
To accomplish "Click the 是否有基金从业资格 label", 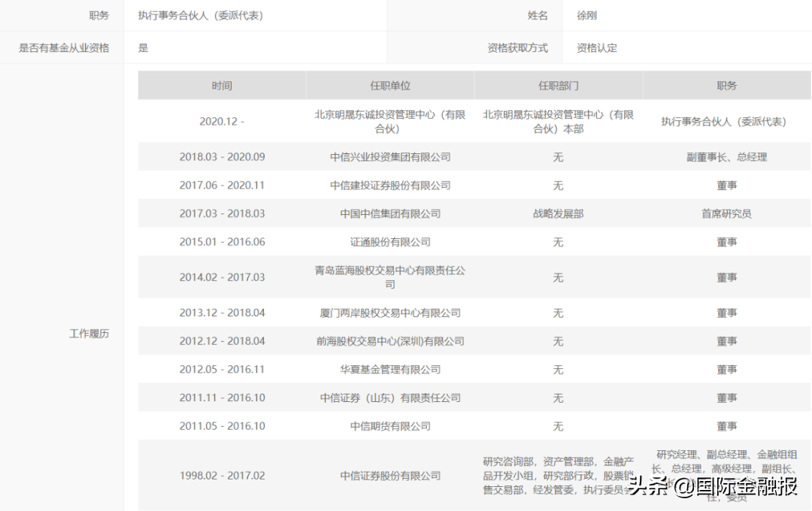I will 64,48.
